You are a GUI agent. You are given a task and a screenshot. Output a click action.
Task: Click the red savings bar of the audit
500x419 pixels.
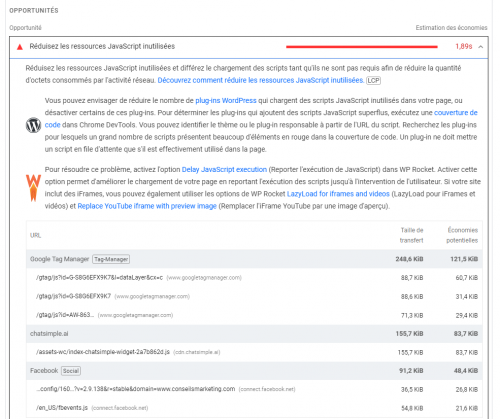tap(362, 47)
